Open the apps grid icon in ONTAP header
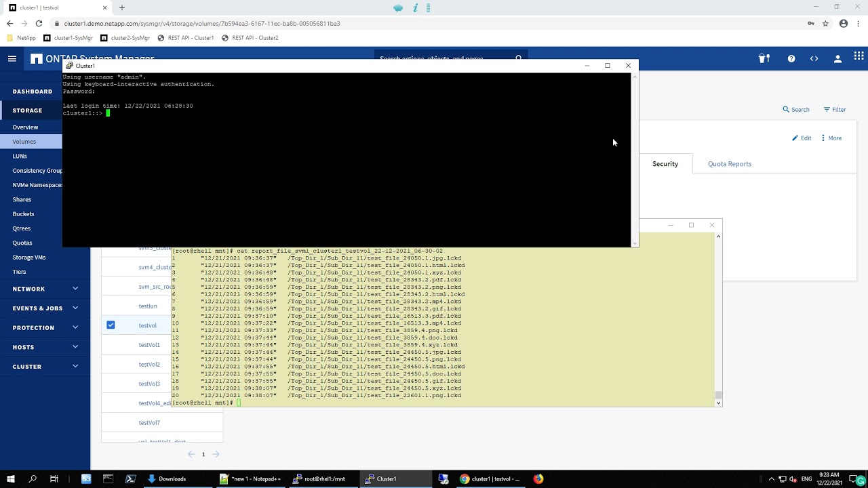 pos(859,57)
